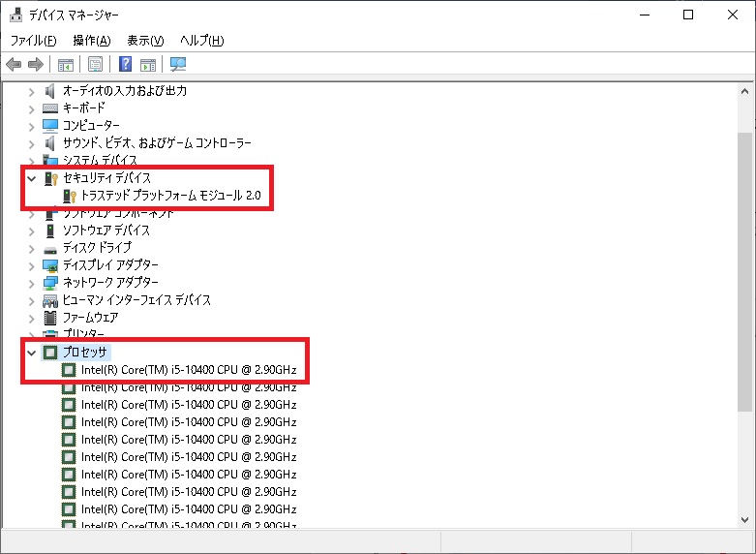Click the icon beside ヒューマン インターフェイス デバイス
This screenshot has height=554, width=756.
click(x=50, y=300)
